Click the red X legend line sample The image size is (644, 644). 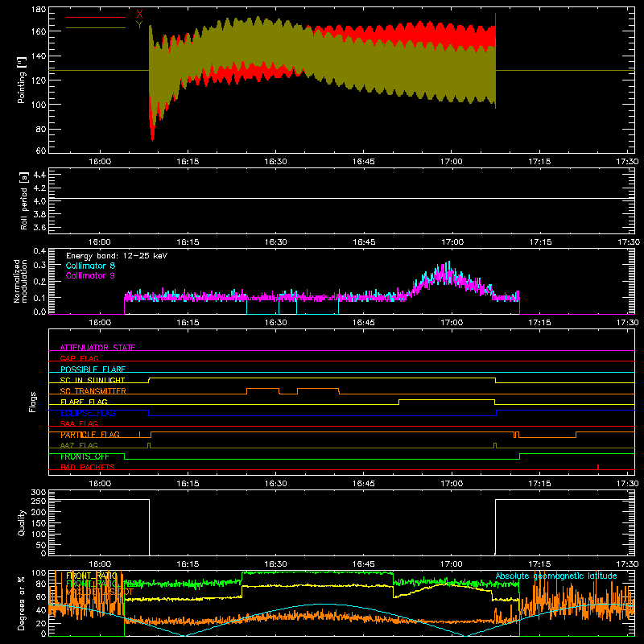click(x=96, y=17)
